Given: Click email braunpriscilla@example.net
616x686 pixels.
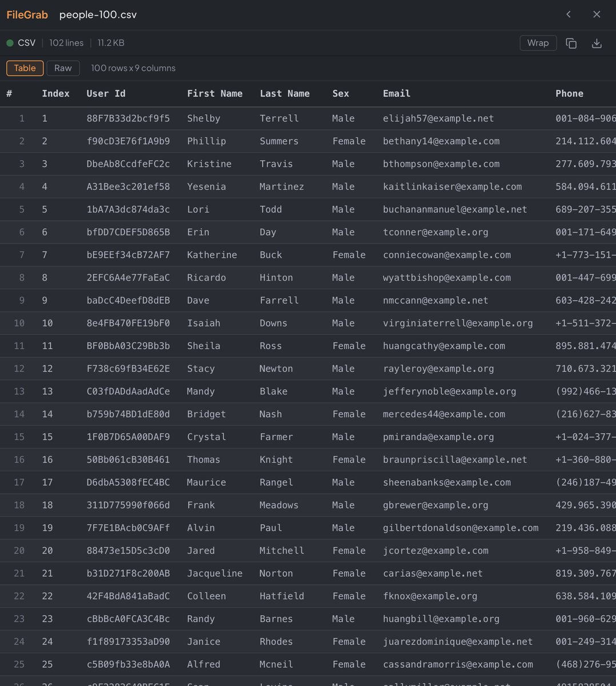Looking at the screenshot, I should [455, 460].
